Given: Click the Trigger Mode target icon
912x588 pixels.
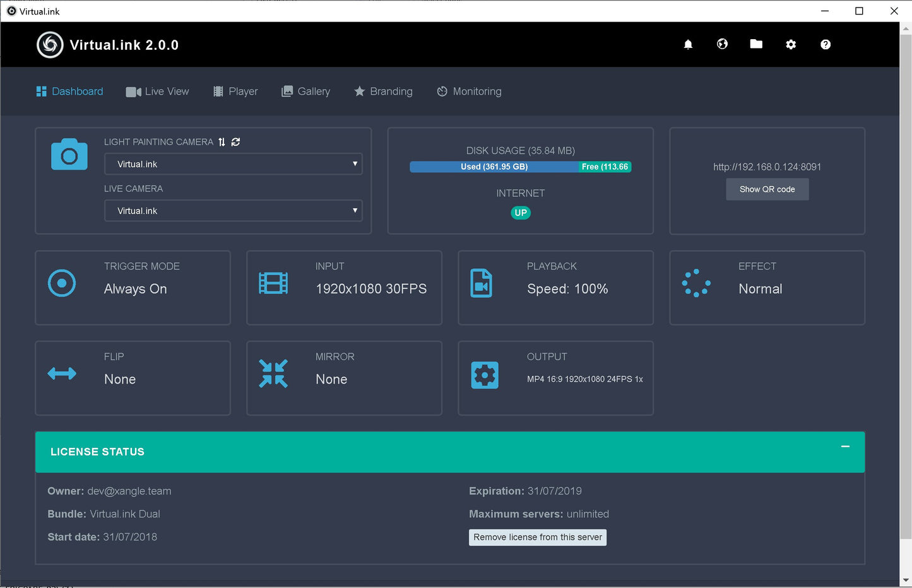Looking at the screenshot, I should [x=62, y=283].
